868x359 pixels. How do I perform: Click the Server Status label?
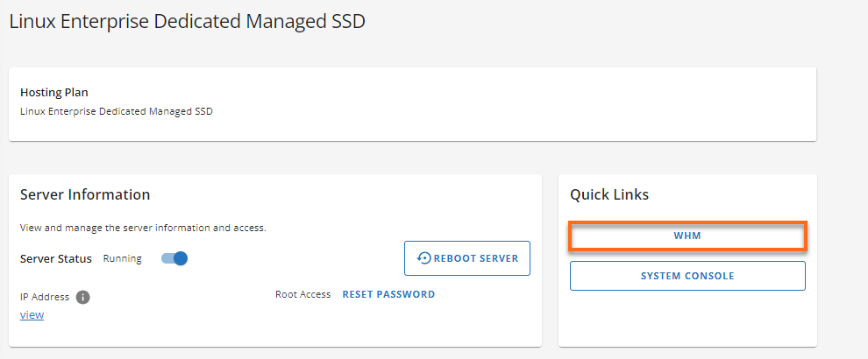tap(56, 258)
